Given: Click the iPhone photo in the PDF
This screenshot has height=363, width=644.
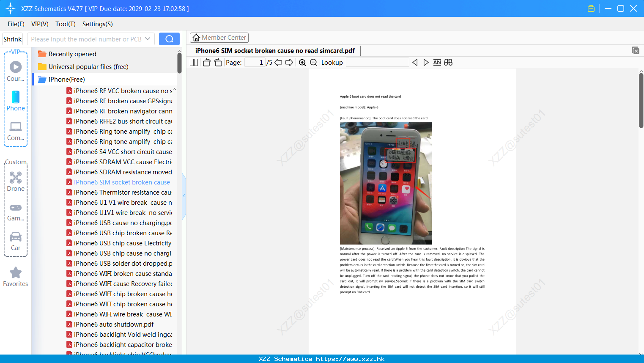Looking at the screenshot, I should [x=386, y=183].
